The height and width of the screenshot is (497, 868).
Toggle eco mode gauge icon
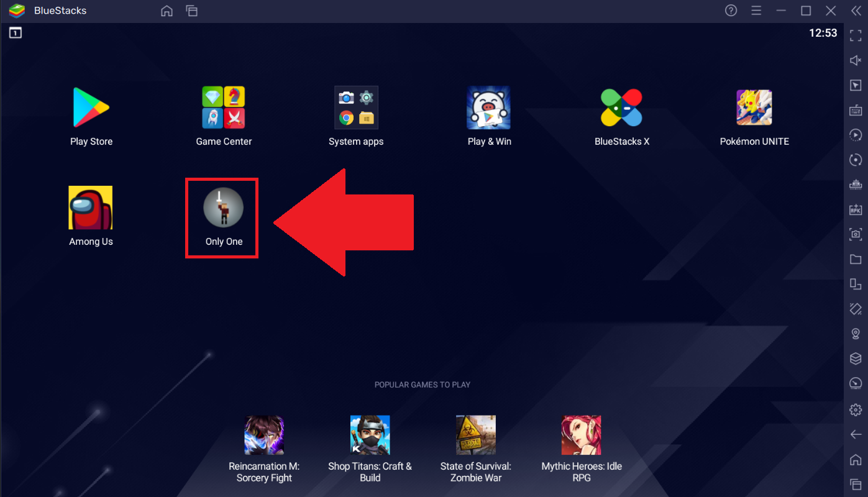click(x=856, y=383)
